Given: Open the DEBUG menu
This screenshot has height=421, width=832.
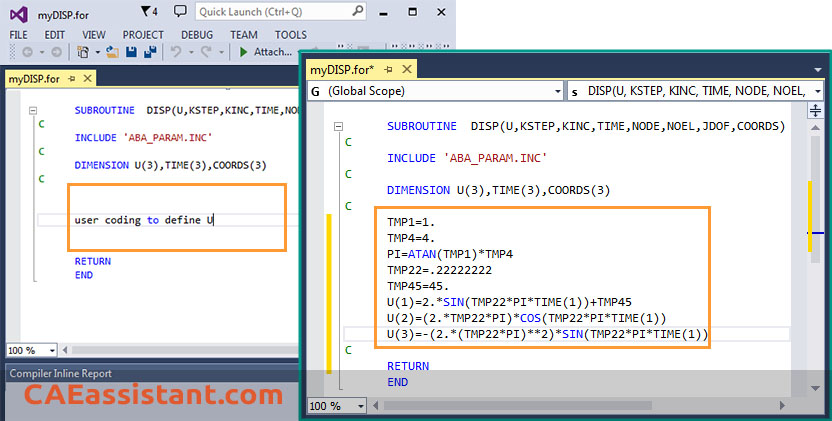Looking at the screenshot, I should tap(197, 35).
